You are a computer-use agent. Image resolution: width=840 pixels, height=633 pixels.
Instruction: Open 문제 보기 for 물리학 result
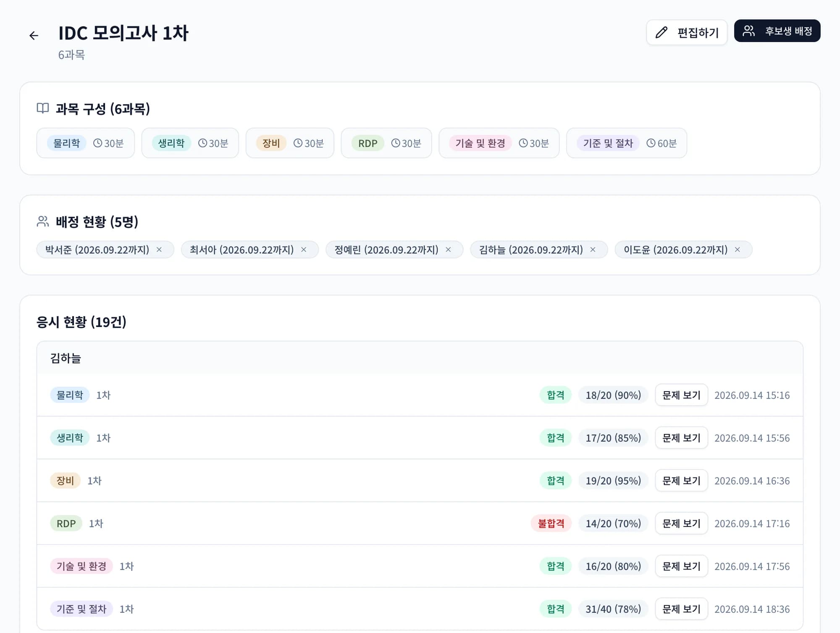(x=681, y=395)
